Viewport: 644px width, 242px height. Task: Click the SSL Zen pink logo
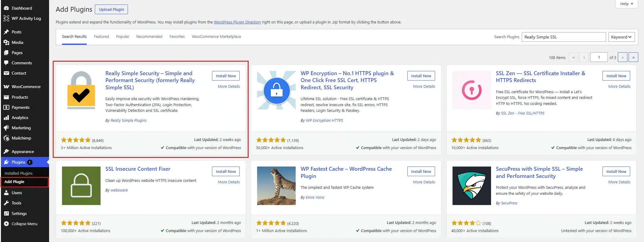click(471, 90)
